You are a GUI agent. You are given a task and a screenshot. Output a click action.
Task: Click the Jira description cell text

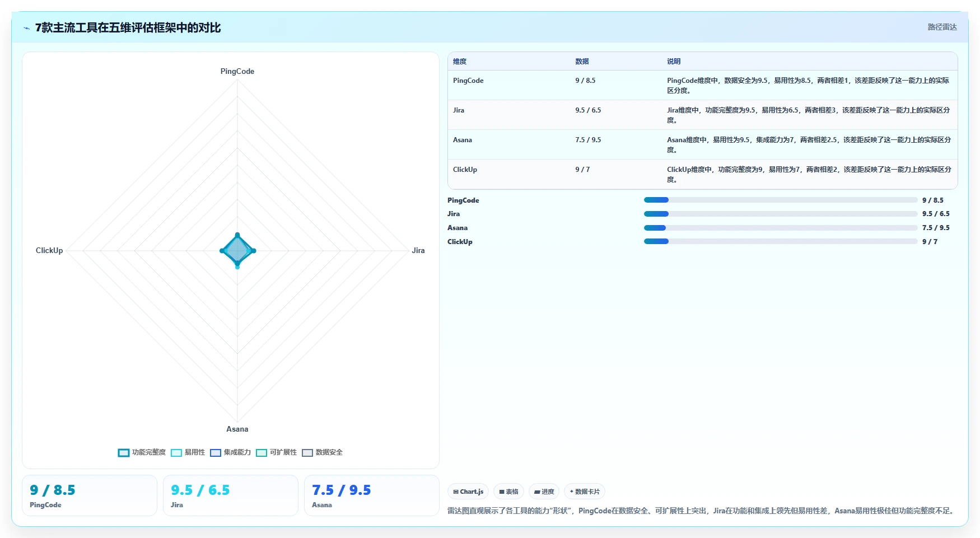pos(808,115)
